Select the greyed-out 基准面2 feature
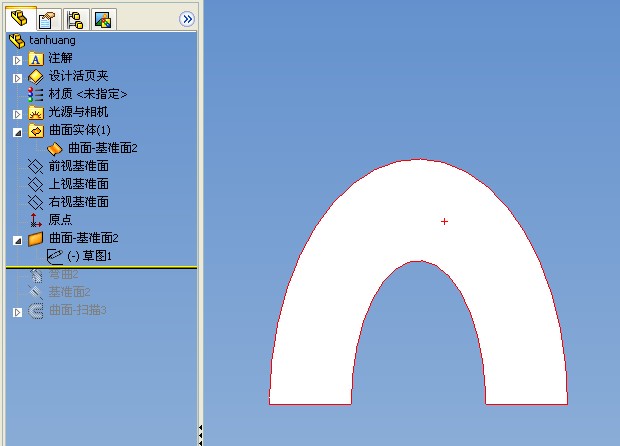Screen dimensions: 620x446 69,292
